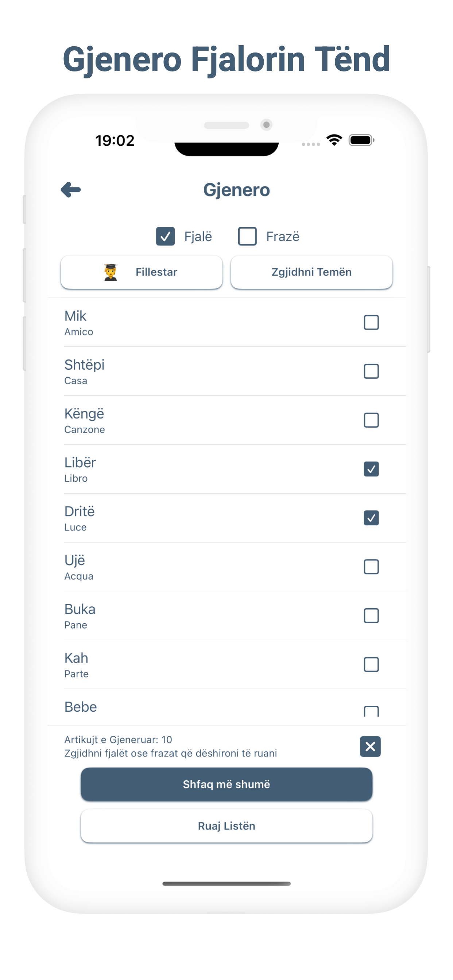
Task: Enable the Frazë checkbox
Action: [247, 236]
